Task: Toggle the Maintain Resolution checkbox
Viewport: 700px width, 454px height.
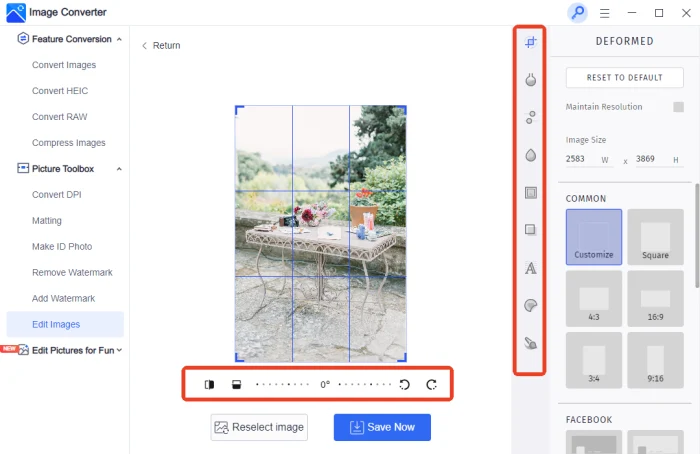Action: click(678, 107)
